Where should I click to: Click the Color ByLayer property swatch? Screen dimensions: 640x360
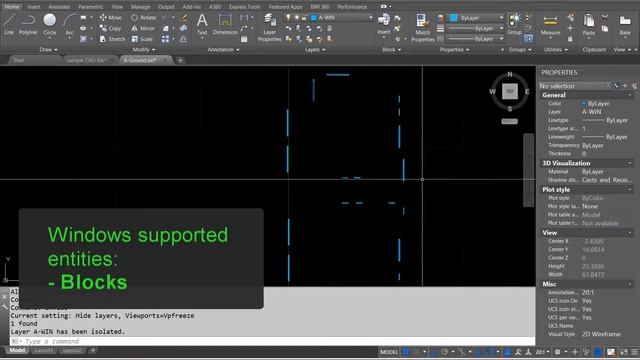click(584, 104)
